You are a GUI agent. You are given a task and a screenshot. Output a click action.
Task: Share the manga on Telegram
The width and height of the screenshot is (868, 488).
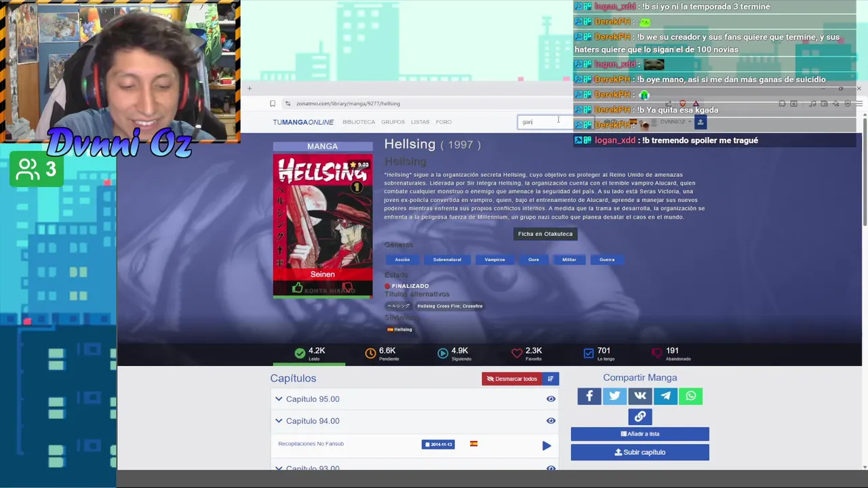click(x=665, y=396)
